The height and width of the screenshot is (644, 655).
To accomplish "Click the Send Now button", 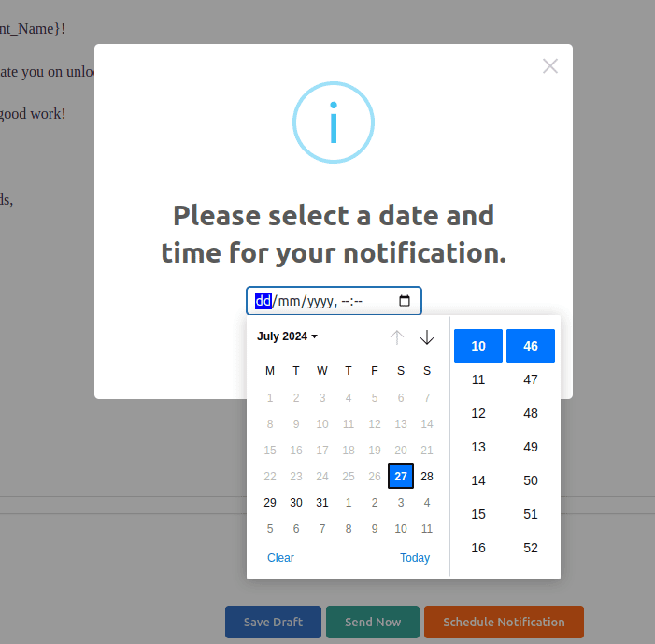I will pos(373,622).
